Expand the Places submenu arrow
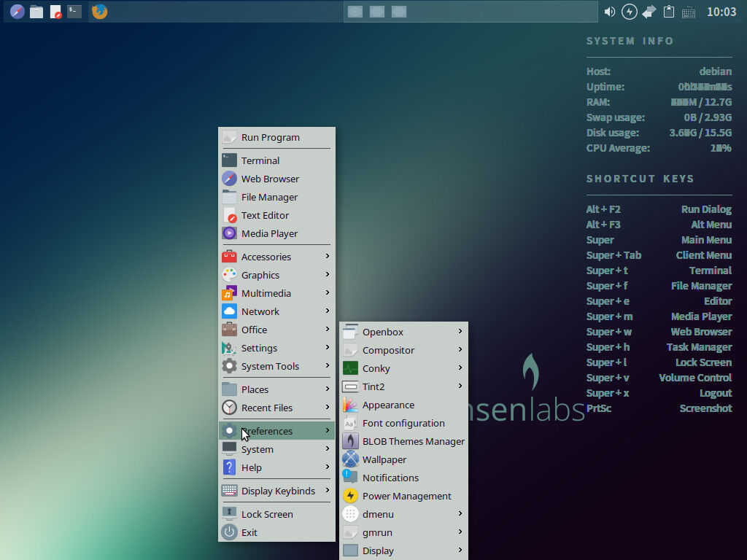The image size is (747, 560). 328,389
